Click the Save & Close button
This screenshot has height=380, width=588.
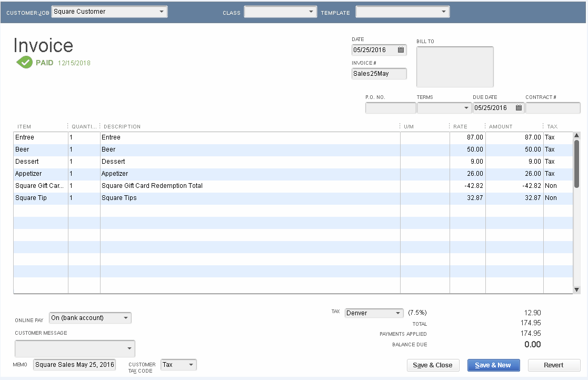(433, 365)
